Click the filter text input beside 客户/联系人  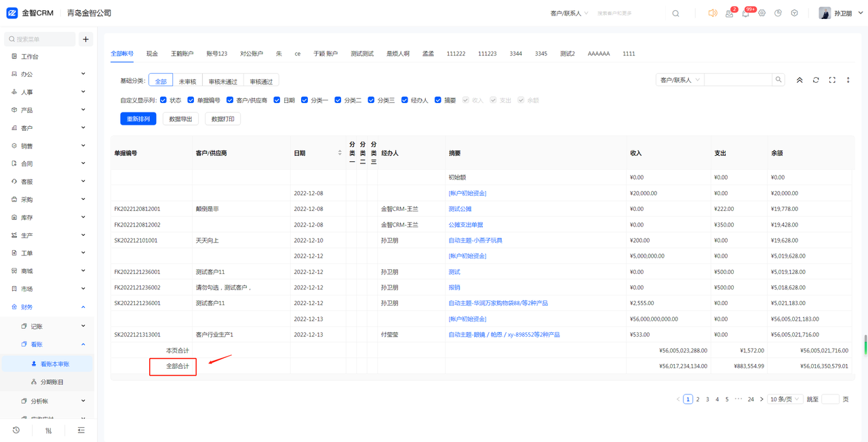[738, 80]
